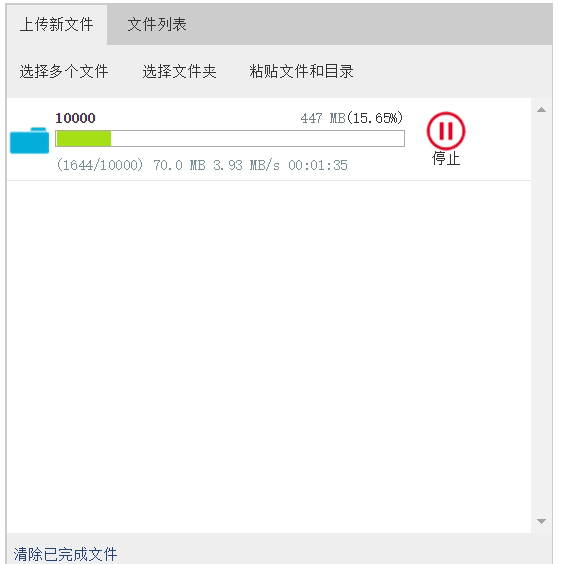Click the upload item name 10000
564x564 pixels.
click(75, 118)
